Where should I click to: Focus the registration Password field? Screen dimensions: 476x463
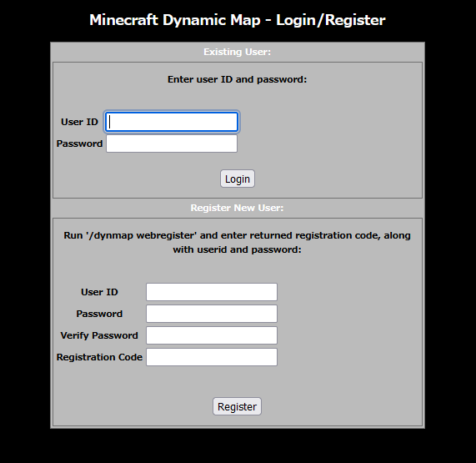point(212,314)
